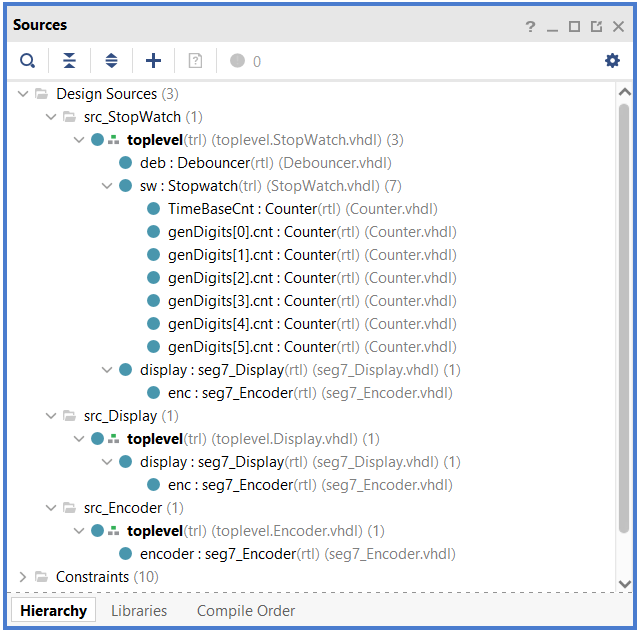Collapse the sw : Stopwatch node
The height and width of the screenshot is (638, 642).
[x=107, y=186]
